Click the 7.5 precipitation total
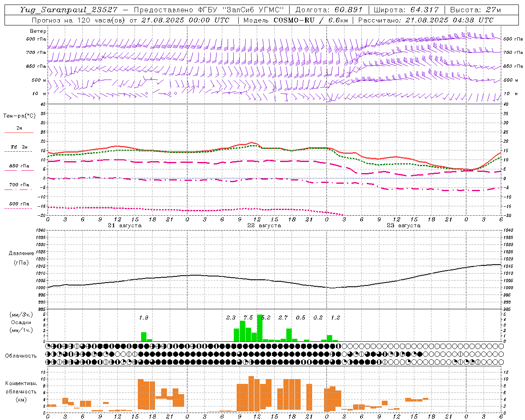The image size is (525, 420). 248,317
